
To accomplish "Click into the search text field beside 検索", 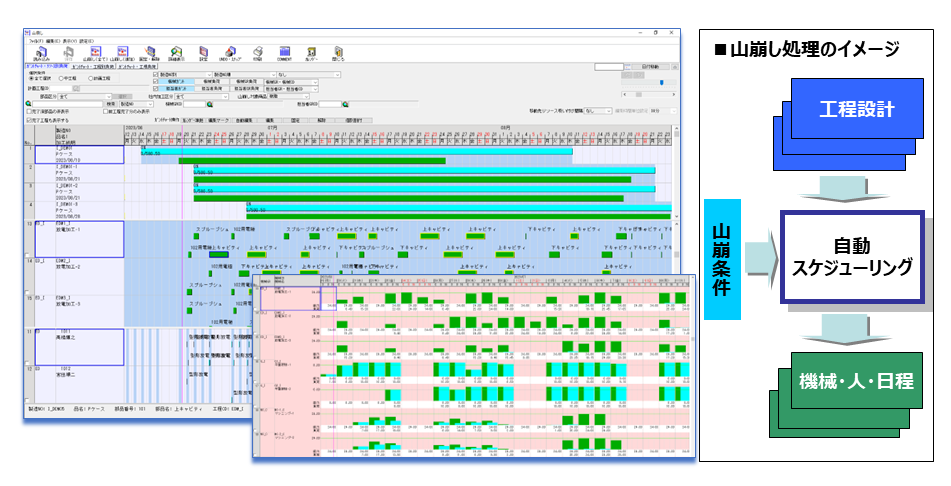I will (67, 104).
